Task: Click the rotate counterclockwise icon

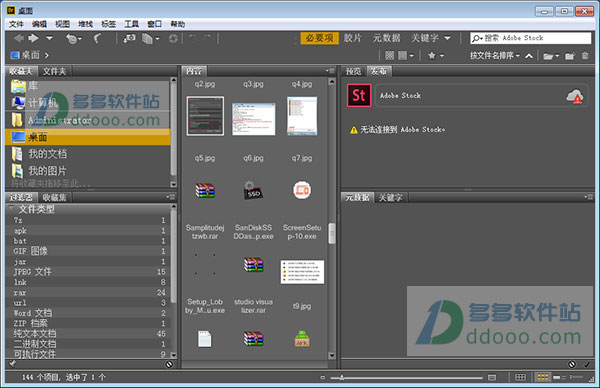Action: [x=193, y=37]
